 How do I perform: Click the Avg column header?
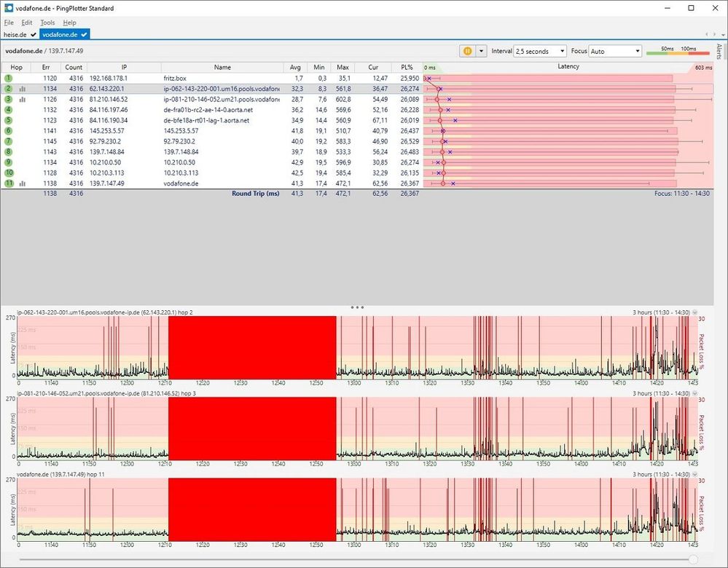[x=295, y=67]
